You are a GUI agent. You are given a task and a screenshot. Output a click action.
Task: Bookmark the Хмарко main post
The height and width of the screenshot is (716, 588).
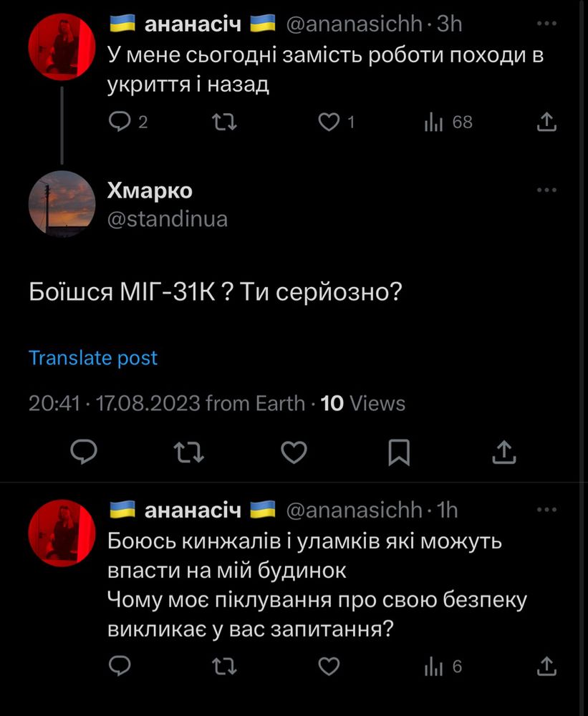tap(399, 452)
